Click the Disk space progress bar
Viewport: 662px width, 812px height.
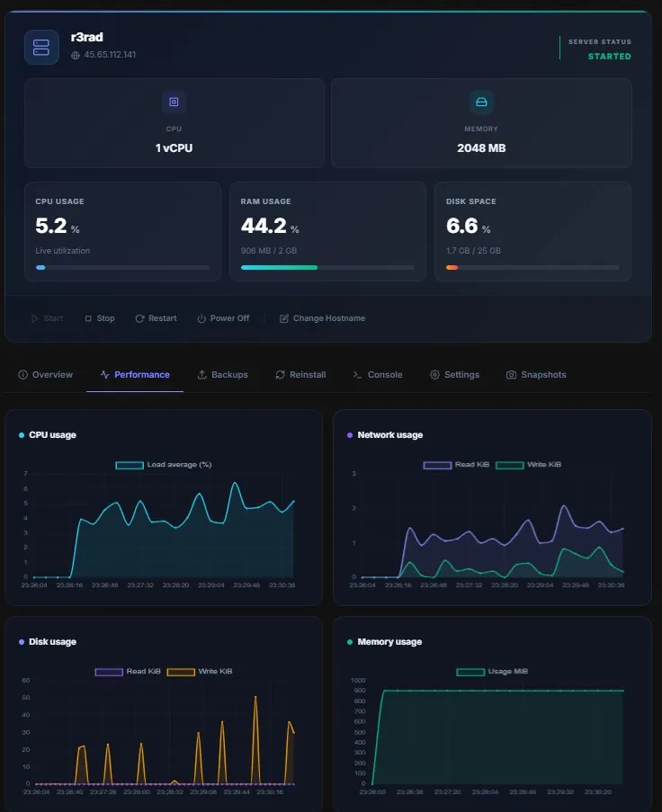[x=532, y=268]
